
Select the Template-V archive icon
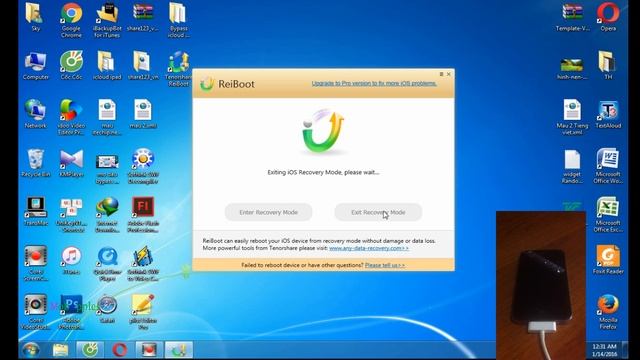[x=572, y=16]
